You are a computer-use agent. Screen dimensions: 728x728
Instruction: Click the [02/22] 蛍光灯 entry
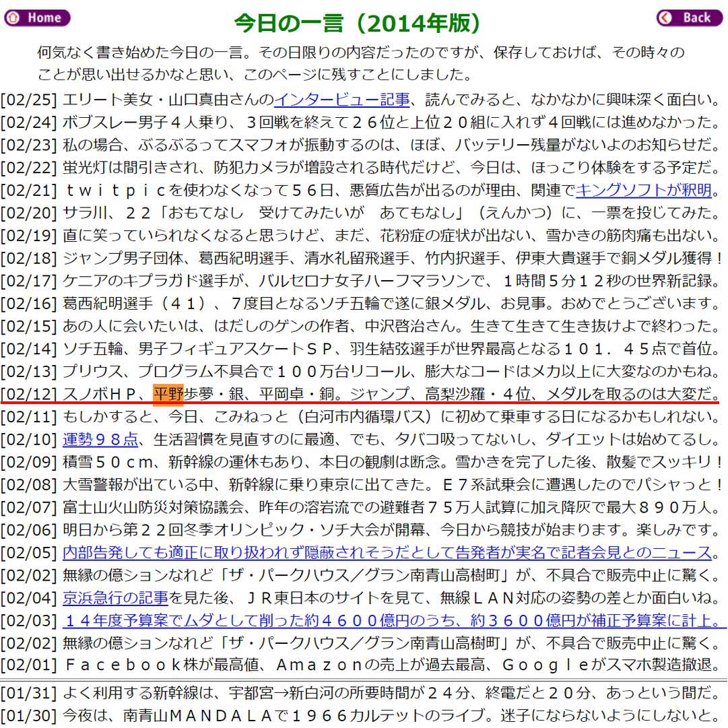360,167
